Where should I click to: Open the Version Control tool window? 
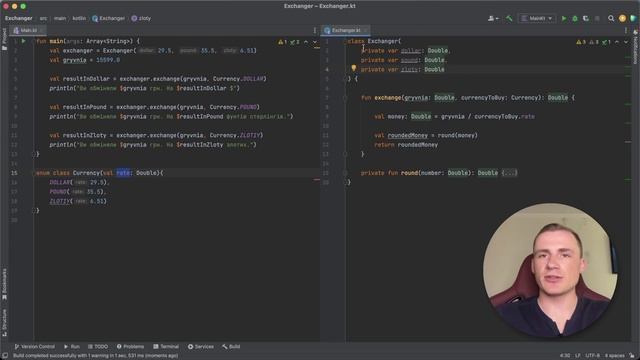click(35, 347)
